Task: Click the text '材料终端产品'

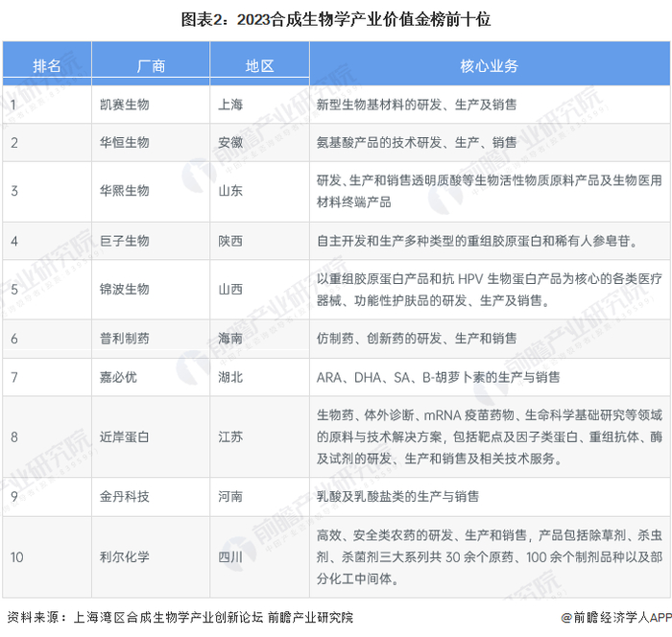Action: click(354, 201)
